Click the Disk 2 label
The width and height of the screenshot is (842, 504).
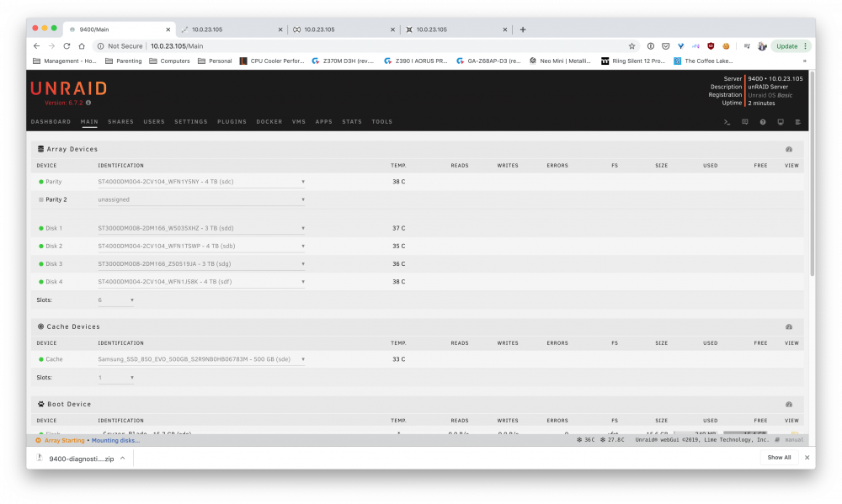point(54,246)
